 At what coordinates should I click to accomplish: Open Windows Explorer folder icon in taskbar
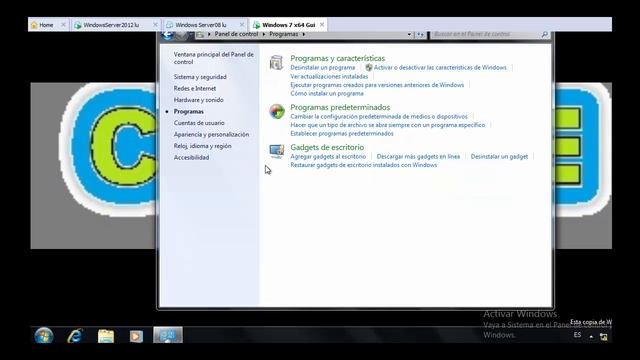click(x=106, y=336)
